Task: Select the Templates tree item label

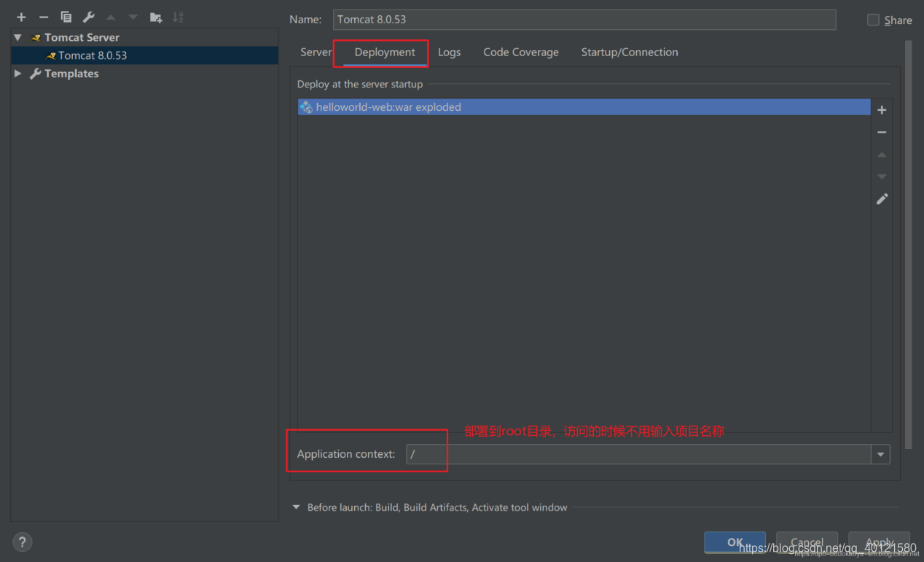Action: (71, 74)
